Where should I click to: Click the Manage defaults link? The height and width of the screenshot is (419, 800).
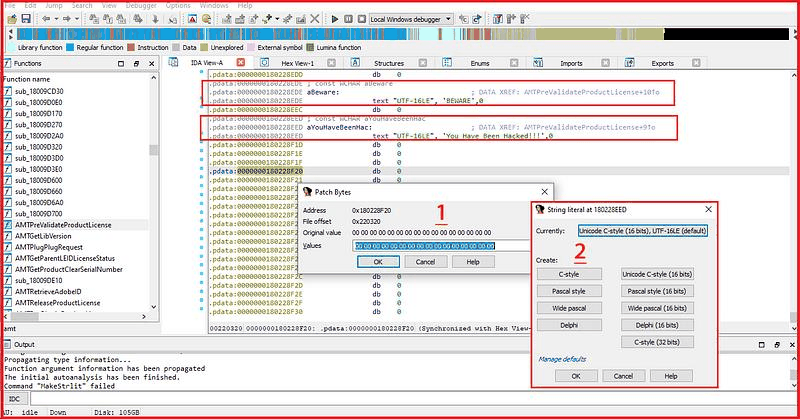pos(562,359)
